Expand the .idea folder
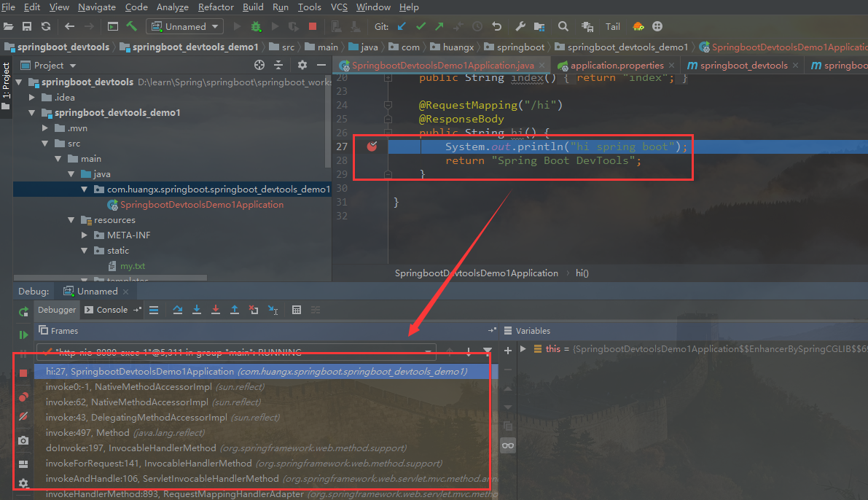Screen dimensions: 868x500 (x=32, y=98)
